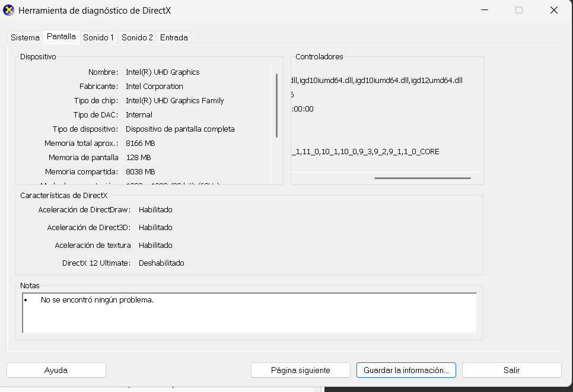Click the Controladores panel horizontal scrollbar
The height and width of the screenshot is (392, 573).
422,178
